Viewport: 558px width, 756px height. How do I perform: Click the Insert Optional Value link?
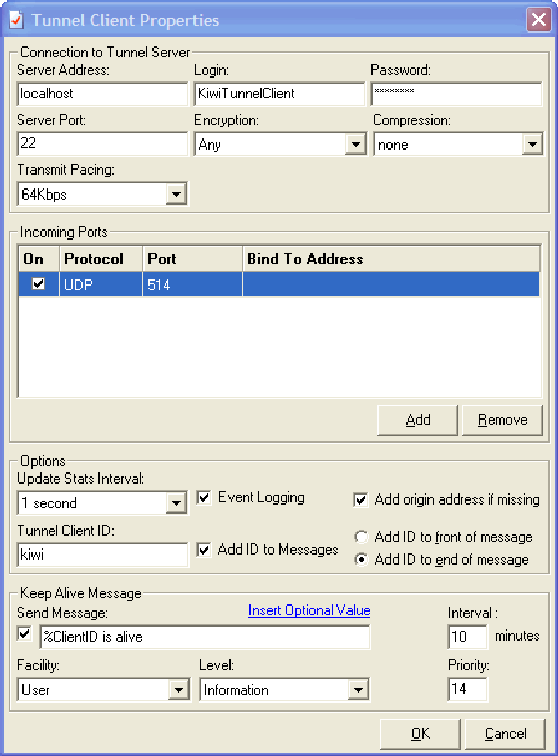310,610
